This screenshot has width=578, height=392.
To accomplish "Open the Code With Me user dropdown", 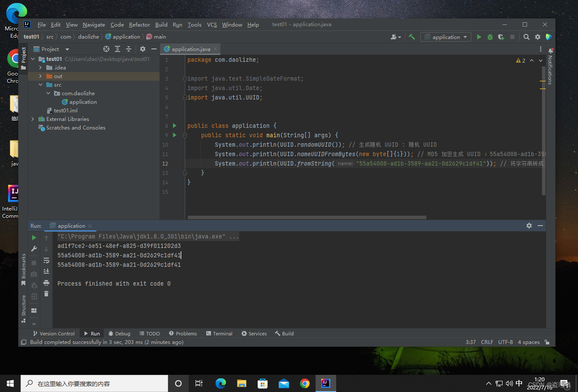I will [396, 37].
